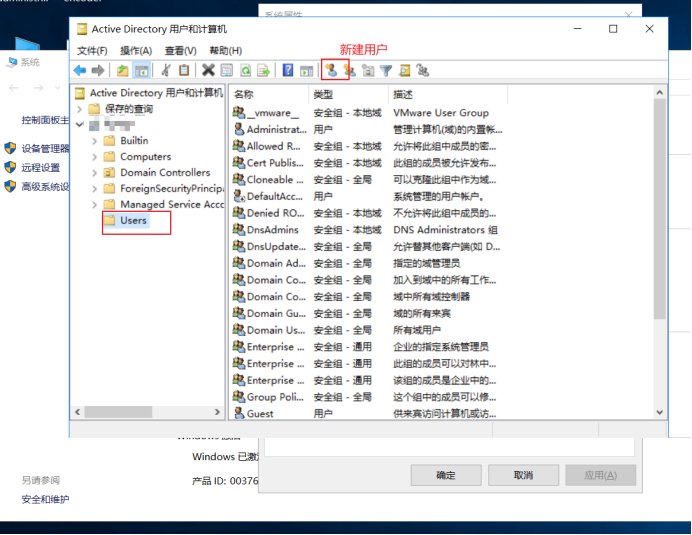Click the Delete X toolbar icon

(x=208, y=70)
